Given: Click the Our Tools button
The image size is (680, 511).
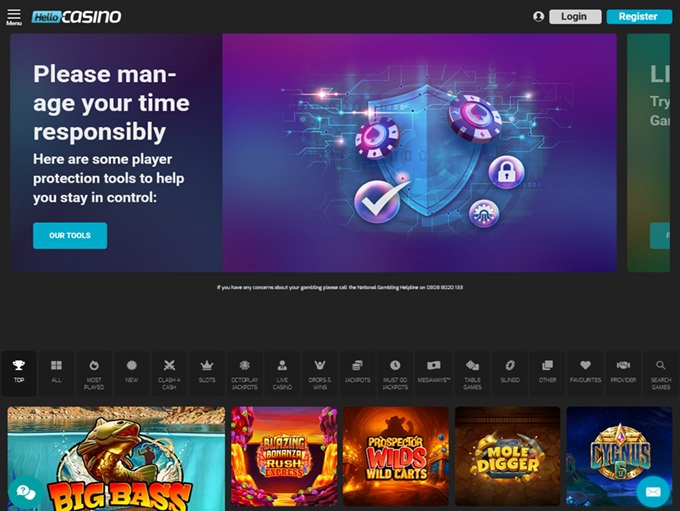Looking at the screenshot, I should coord(70,236).
